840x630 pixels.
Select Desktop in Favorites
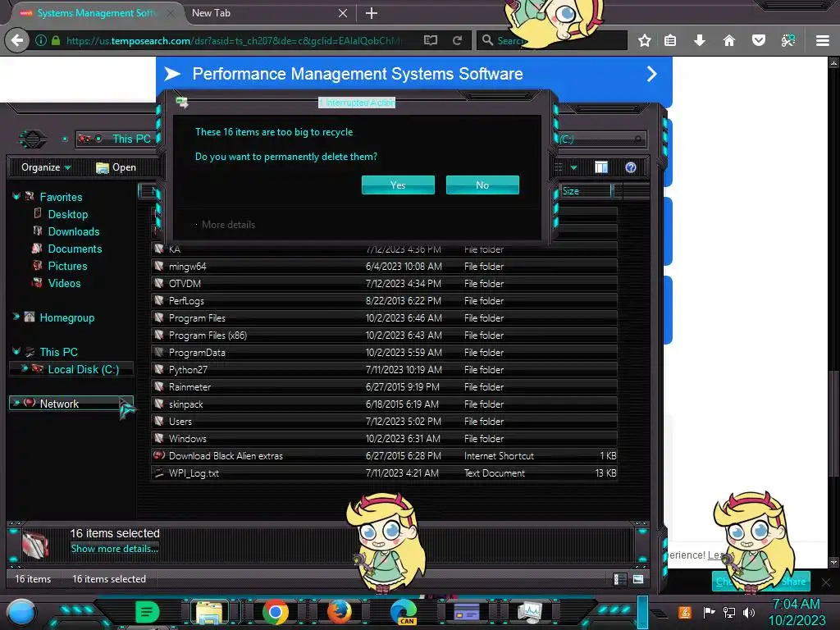pyautogui.click(x=67, y=214)
